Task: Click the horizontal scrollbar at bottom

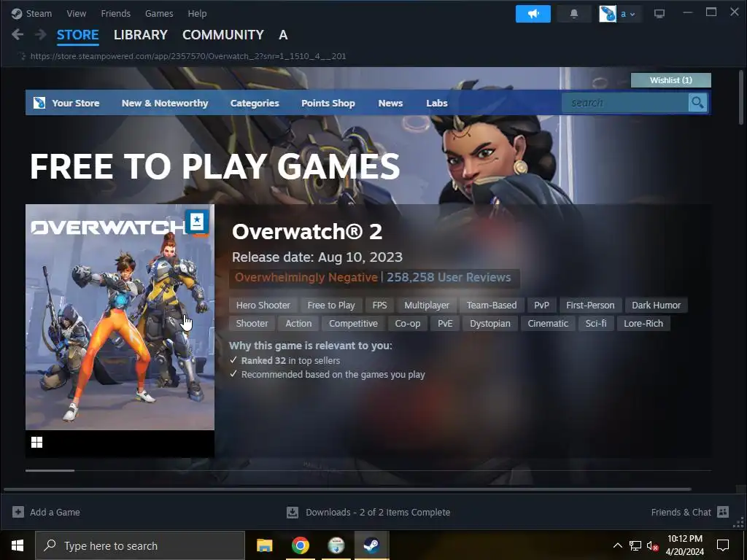Action: click(x=347, y=489)
